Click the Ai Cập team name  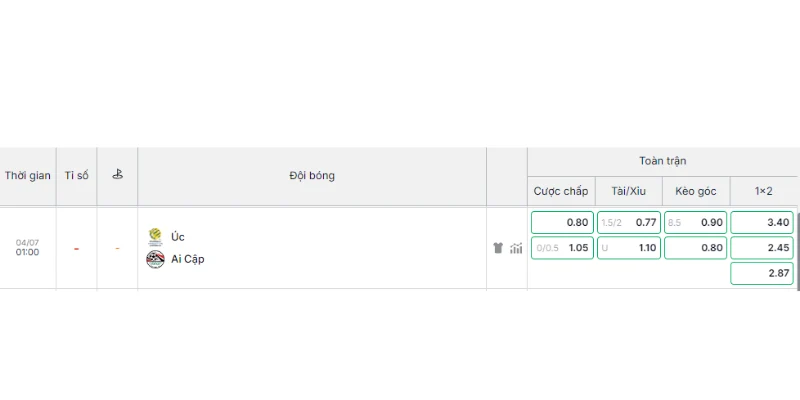[x=188, y=260]
